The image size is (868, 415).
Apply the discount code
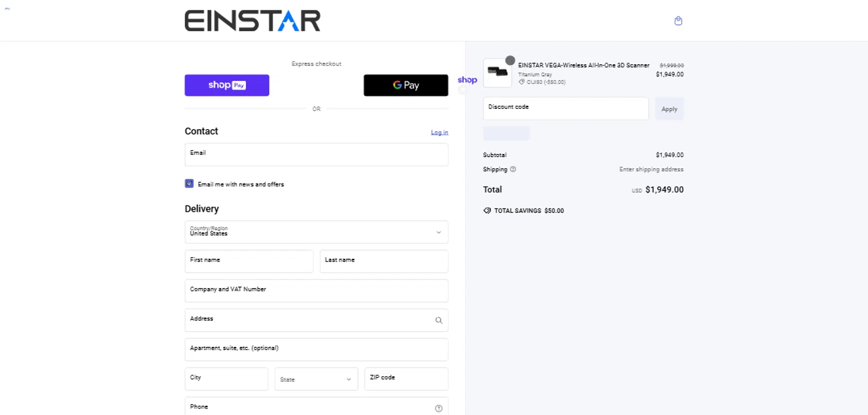pyautogui.click(x=670, y=109)
